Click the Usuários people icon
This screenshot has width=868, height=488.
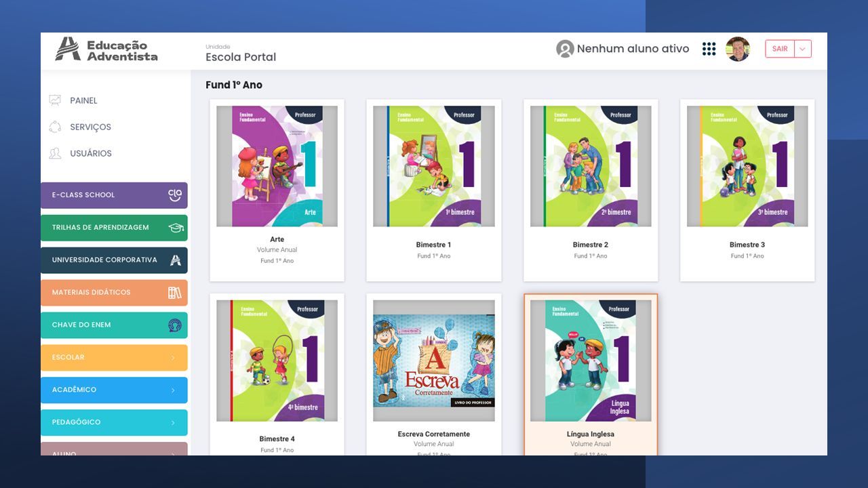[x=55, y=153]
